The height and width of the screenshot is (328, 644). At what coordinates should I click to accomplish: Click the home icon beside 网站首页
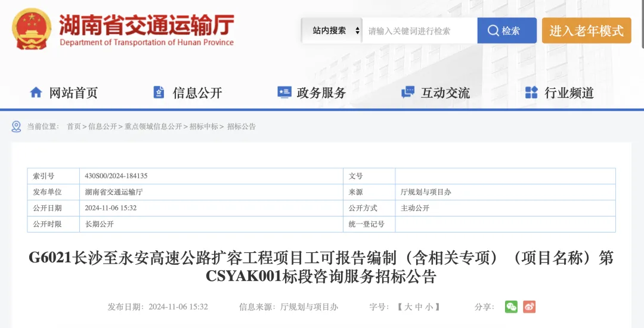36,92
